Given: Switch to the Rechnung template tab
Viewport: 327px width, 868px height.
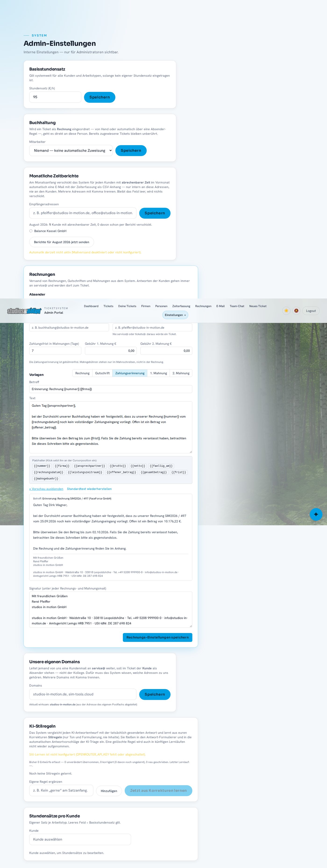Looking at the screenshot, I should [x=82, y=373].
